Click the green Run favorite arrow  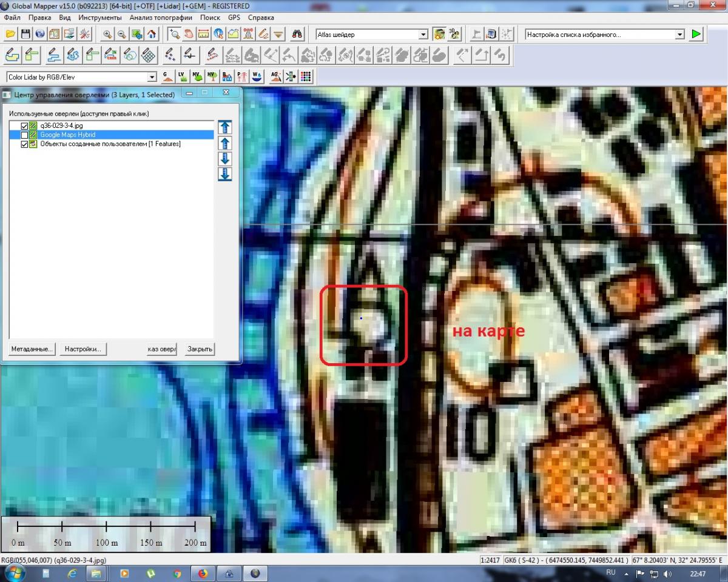pyautogui.click(x=696, y=34)
